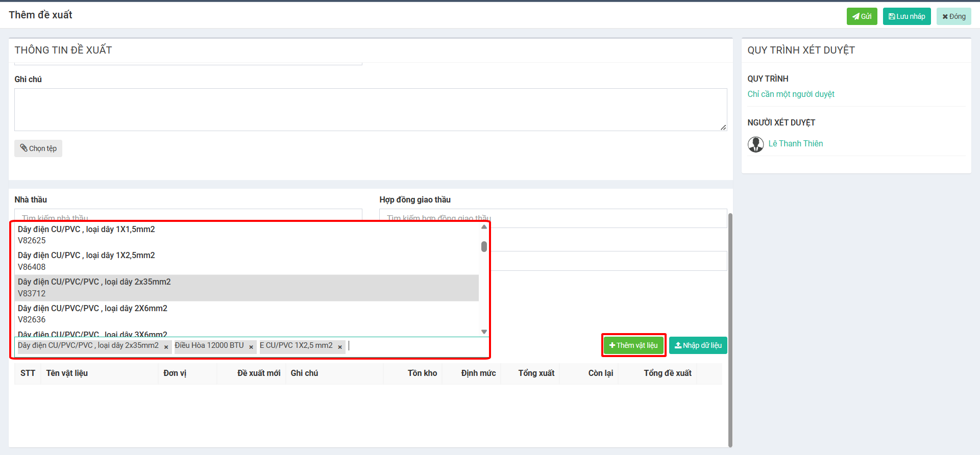This screenshot has width=980, height=455.
Task: Remove the E CU/PVC 1X2,5 mm2 tag
Action: 340,347
